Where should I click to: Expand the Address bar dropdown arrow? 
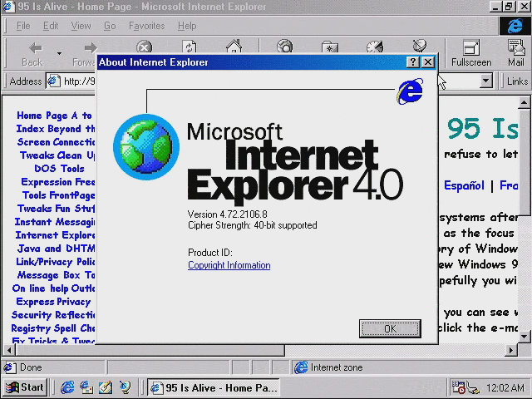tap(485, 81)
